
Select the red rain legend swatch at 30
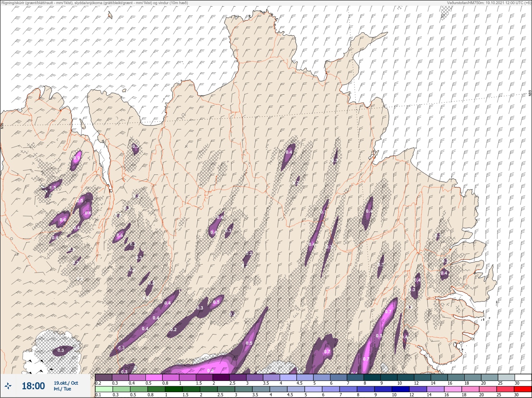pyautogui.click(x=523, y=389)
